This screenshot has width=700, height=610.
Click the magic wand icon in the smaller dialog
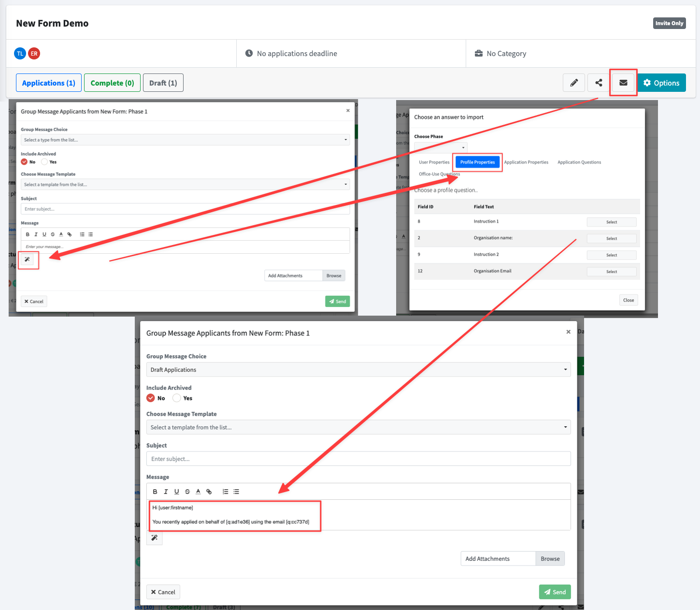point(28,260)
